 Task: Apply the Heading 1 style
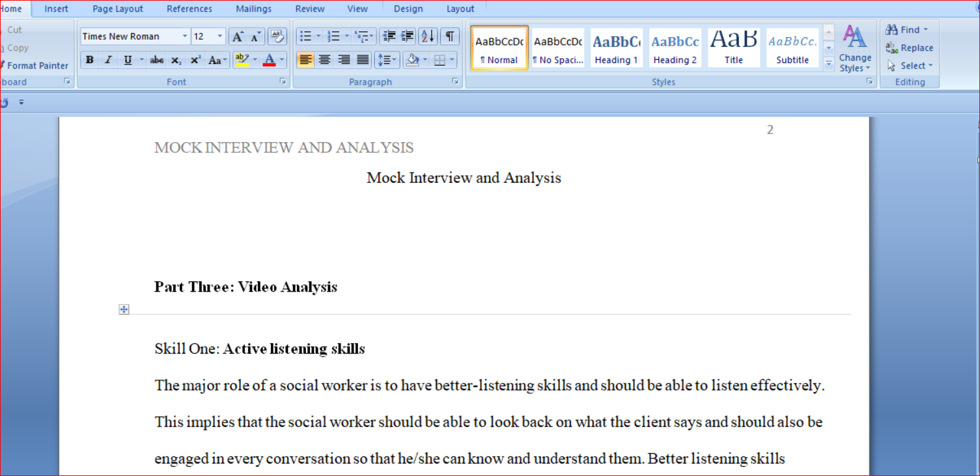tap(616, 48)
